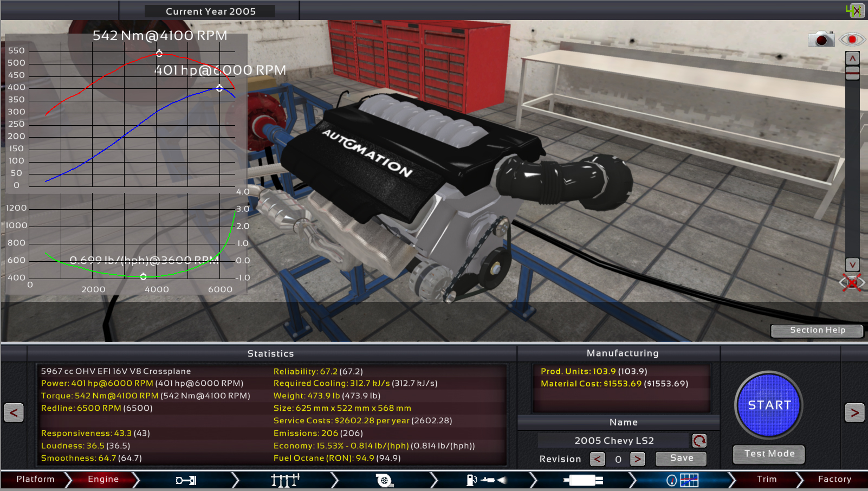Open the Trim tab
The height and width of the screenshot is (491, 868).
click(767, 480)
